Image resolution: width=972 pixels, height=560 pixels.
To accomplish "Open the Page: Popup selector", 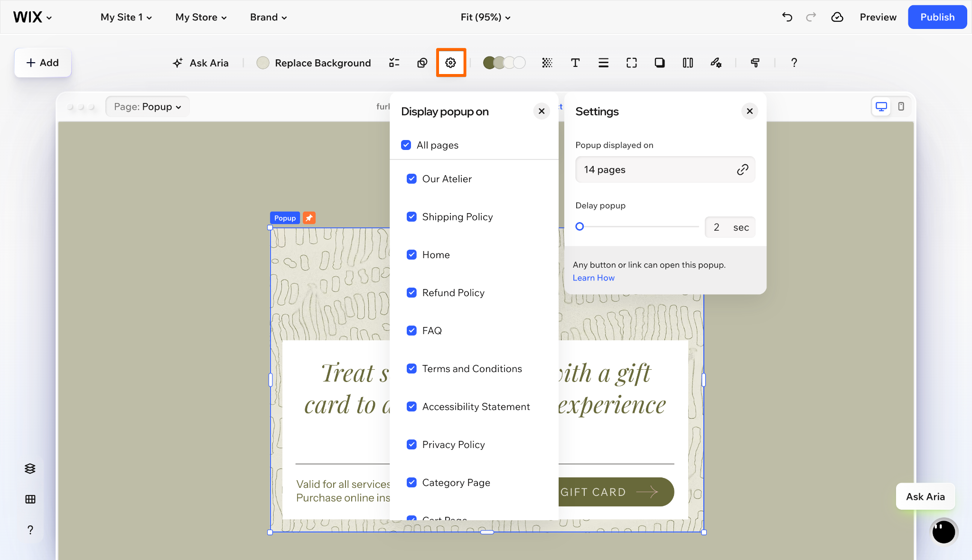I will [x=148, y=107].
